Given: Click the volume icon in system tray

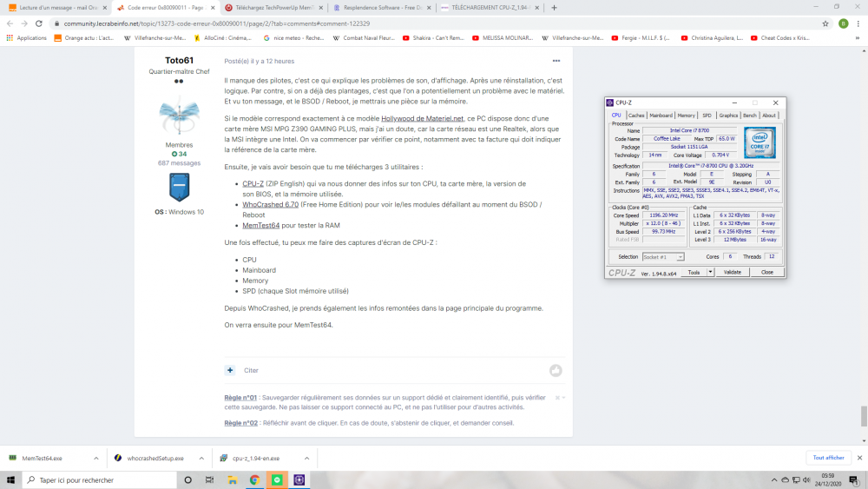Looking at the screenshot, I should (806, 479).
